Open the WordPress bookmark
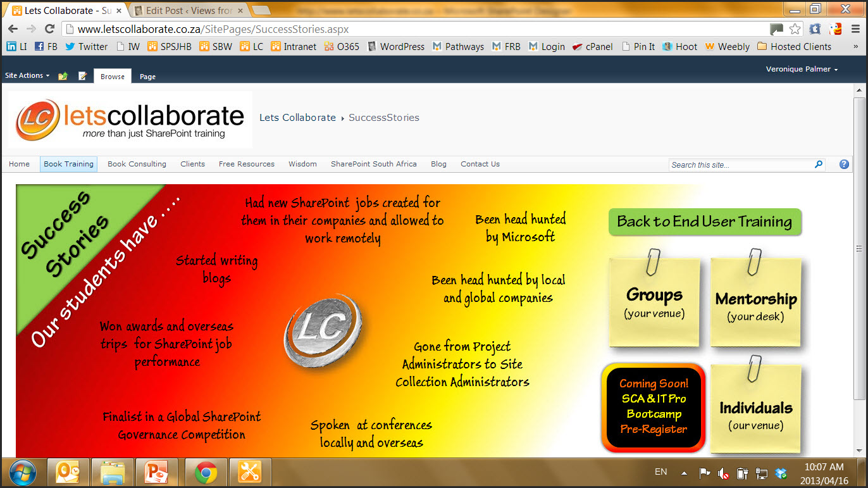This screenshot has height=488, width=868. point(396,46)
